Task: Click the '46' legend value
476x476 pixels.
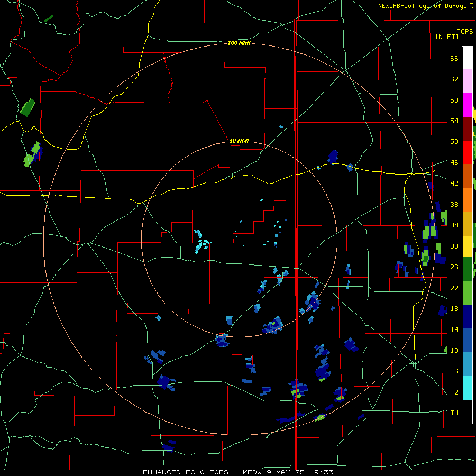Action: pos(454,162)
